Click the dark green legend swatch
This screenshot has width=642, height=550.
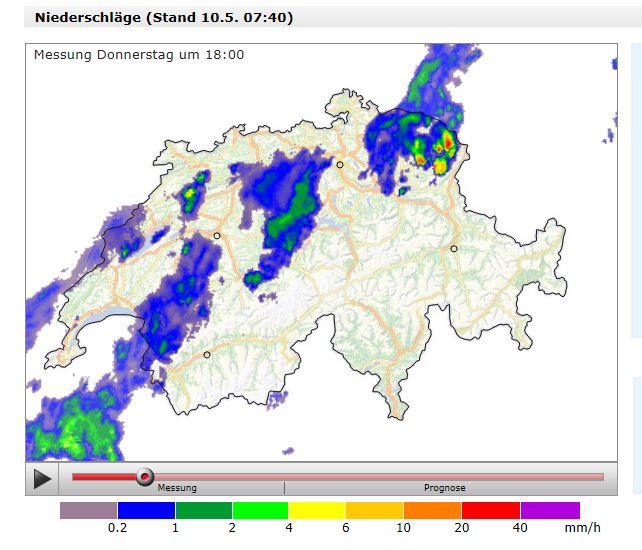pos(203,511)
